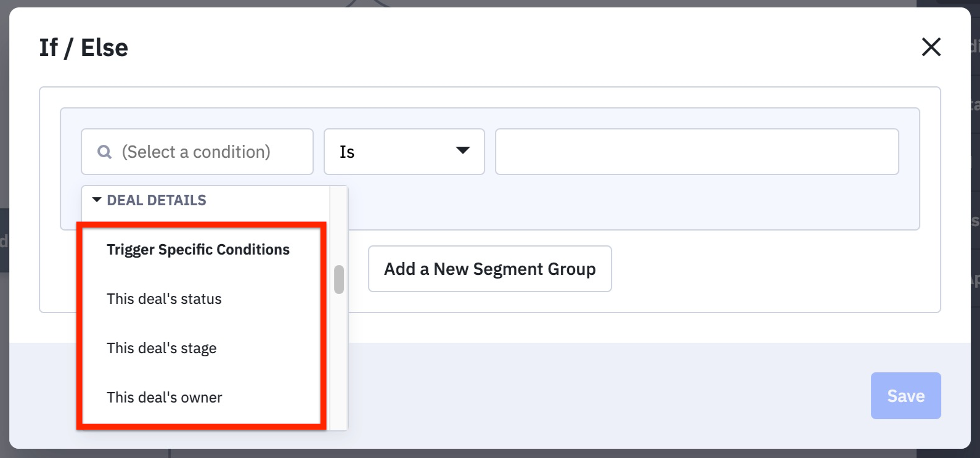Open the "Is" operator dropdown
This screenshot has width=980, height=458.
coord(404,152)
